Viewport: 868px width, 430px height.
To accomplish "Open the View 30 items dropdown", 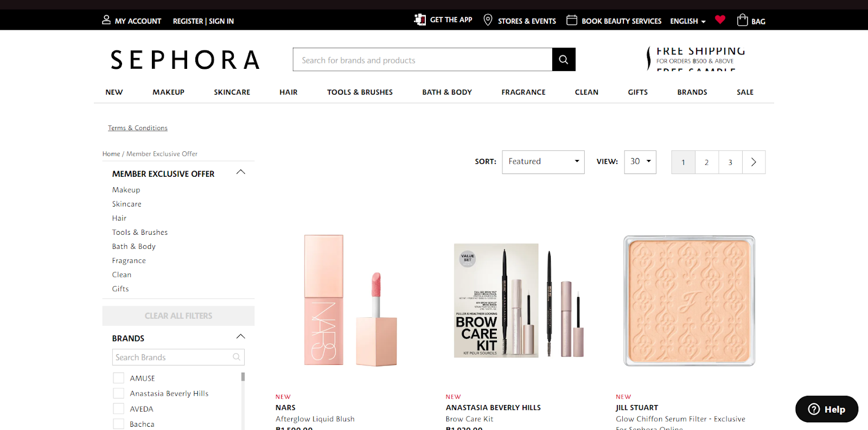I will click(640, 162).
